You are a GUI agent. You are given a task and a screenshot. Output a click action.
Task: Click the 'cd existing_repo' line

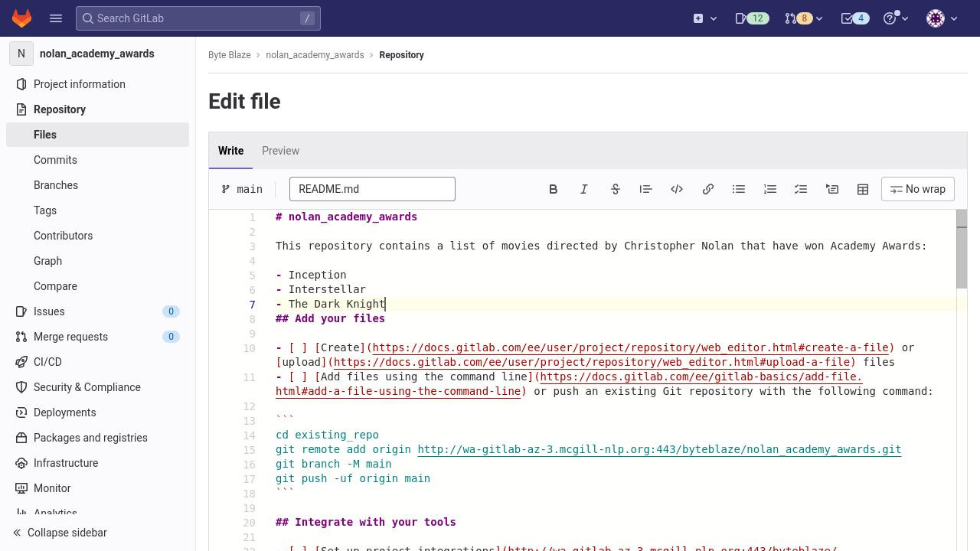click(x=327, y=435)
